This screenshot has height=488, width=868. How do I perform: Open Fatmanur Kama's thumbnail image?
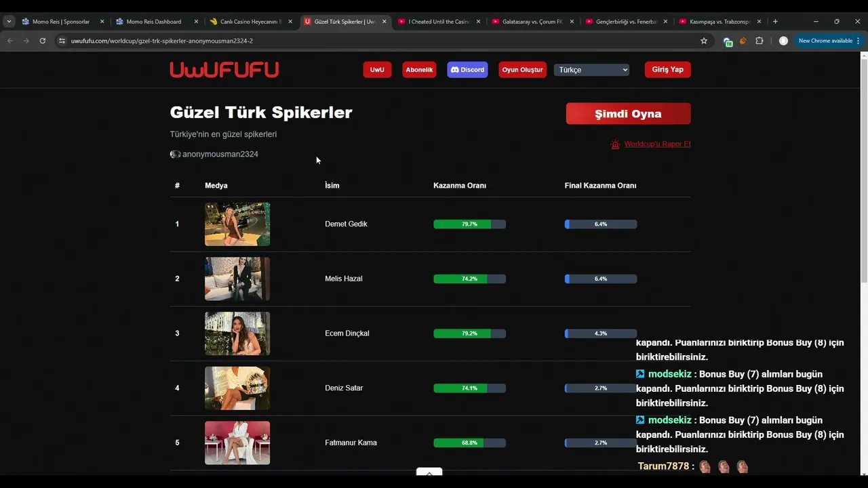[237, 443]
